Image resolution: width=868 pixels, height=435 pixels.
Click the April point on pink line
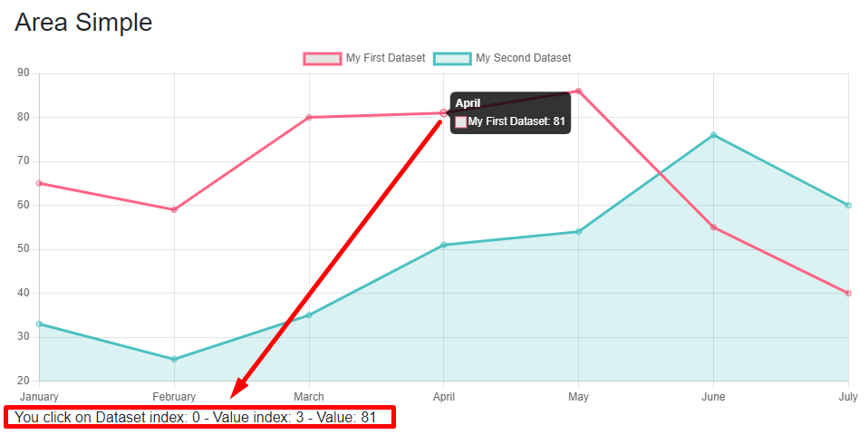pos(443,113)
